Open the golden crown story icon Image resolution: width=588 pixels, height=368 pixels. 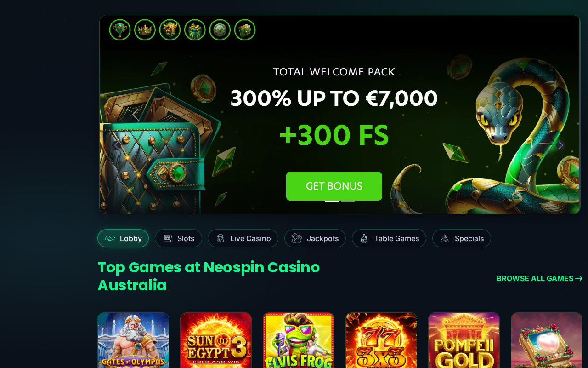[145, 30]
